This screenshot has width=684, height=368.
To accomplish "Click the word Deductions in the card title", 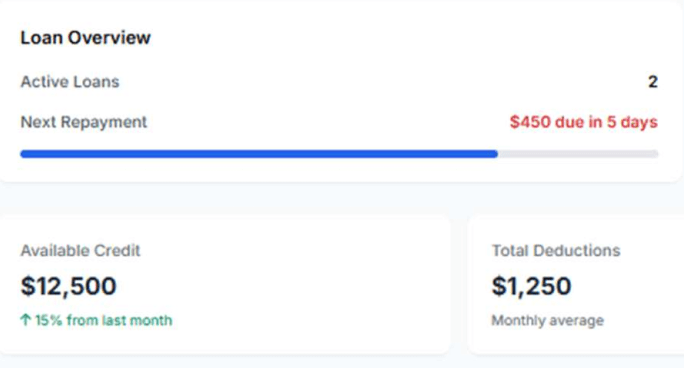I will click(577, 251).
